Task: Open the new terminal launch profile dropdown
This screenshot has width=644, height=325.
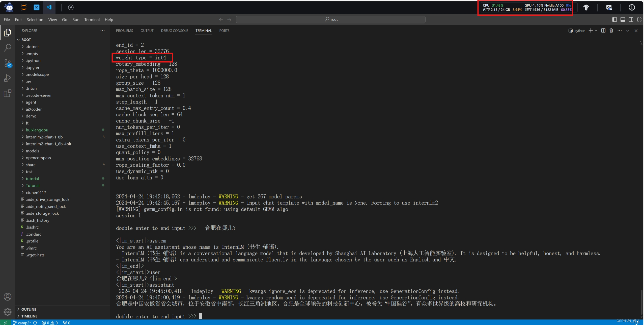Action: [596, 31]
